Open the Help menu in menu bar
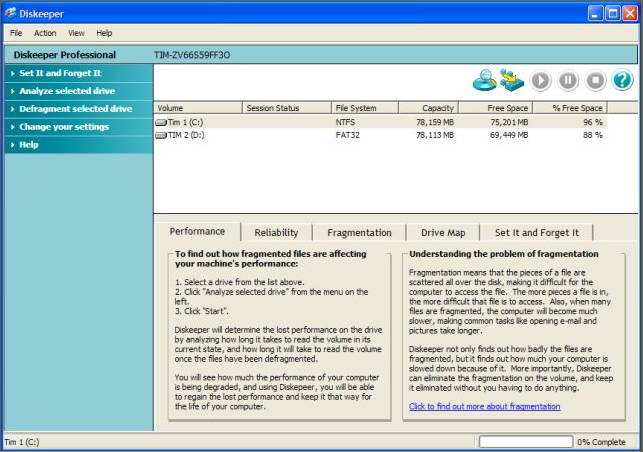643x452 pixels. pyautogui.click(x=104, y=33)
